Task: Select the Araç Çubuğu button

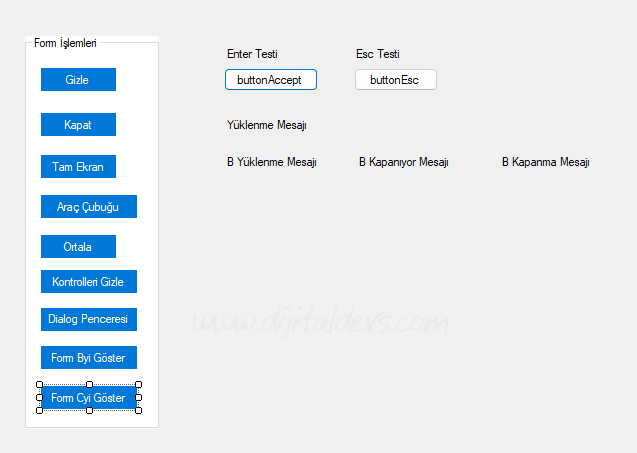Action: point(88,207)
